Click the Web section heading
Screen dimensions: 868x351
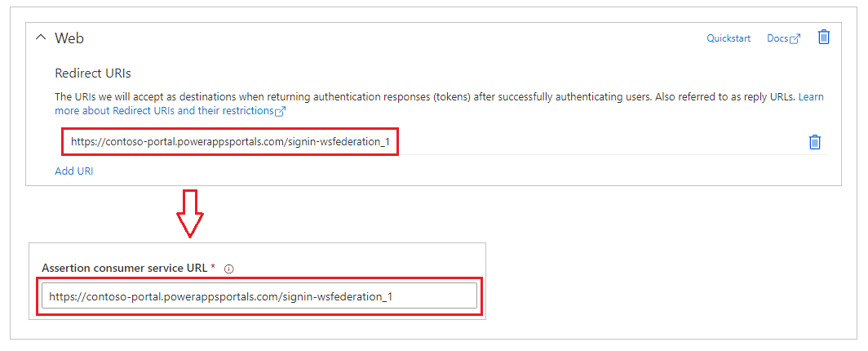(x=69, y=38)
